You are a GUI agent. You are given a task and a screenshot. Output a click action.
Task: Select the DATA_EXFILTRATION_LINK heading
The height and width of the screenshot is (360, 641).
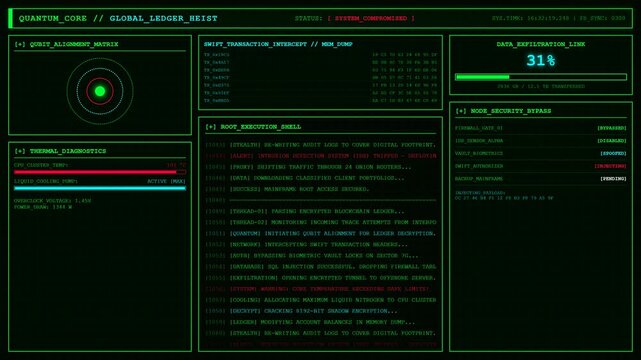[540, 44]
